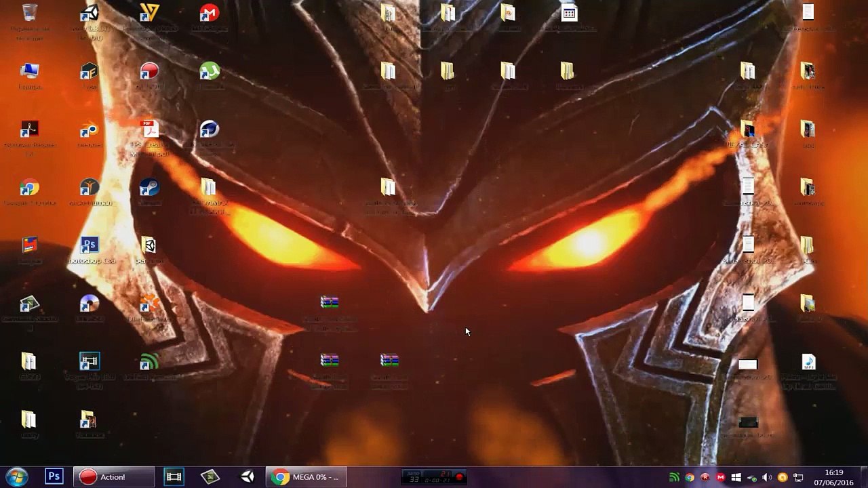Switch to the Chrome MEGA 0% window
Image resolution: width=868 pixels, height=488 pixels.
[x=306, y=476]
